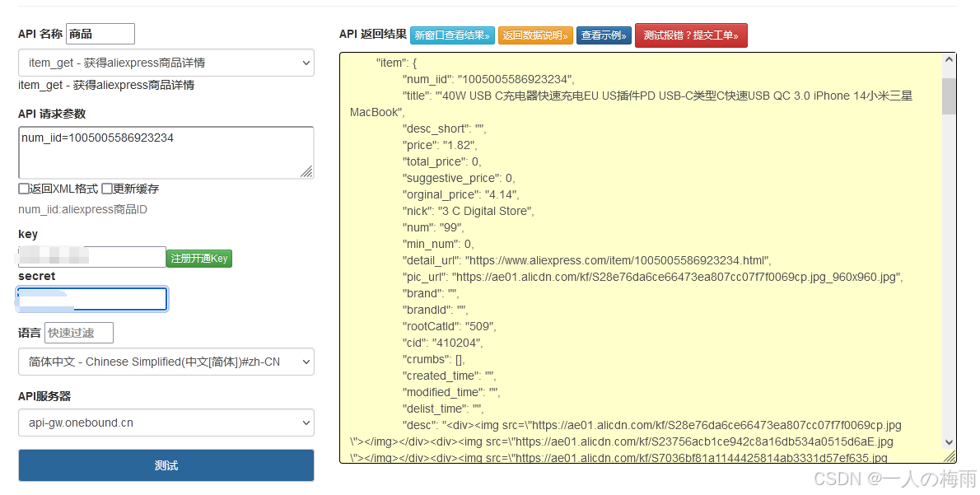
Task: Click the API 请求参数 textarea with num_iid
Action: 166,152
